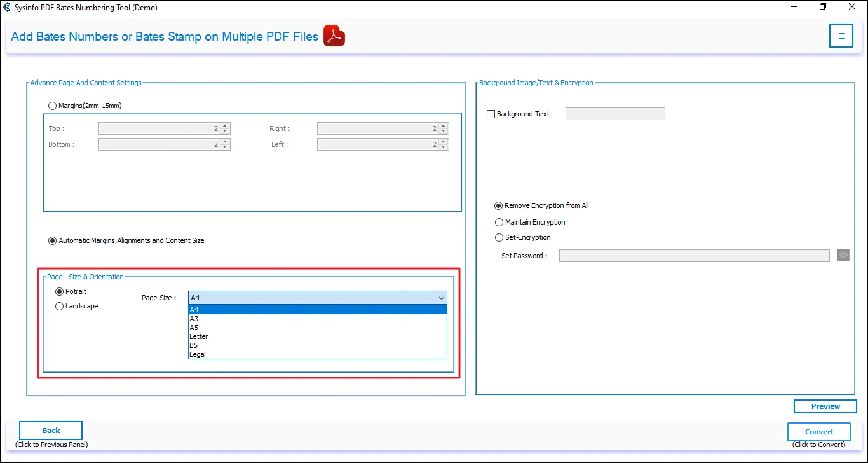Click the Top margin value field
Screen dimensions: 868x463
159,128
